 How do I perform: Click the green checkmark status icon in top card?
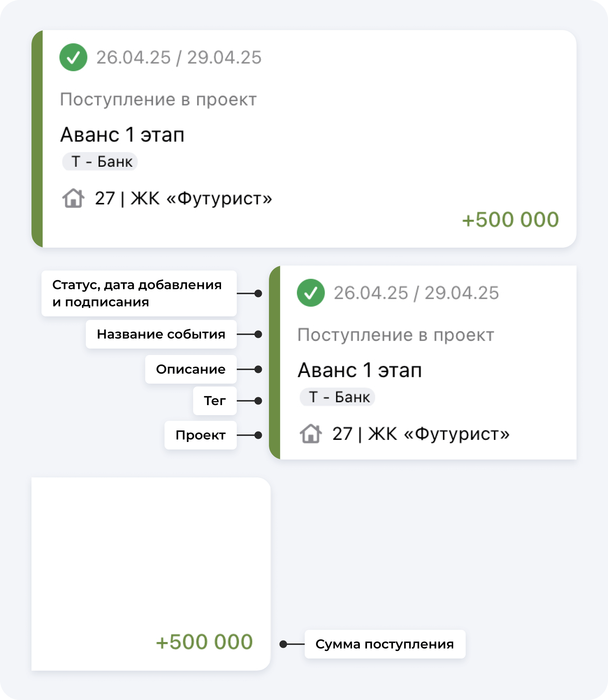(x=73, y=57)
